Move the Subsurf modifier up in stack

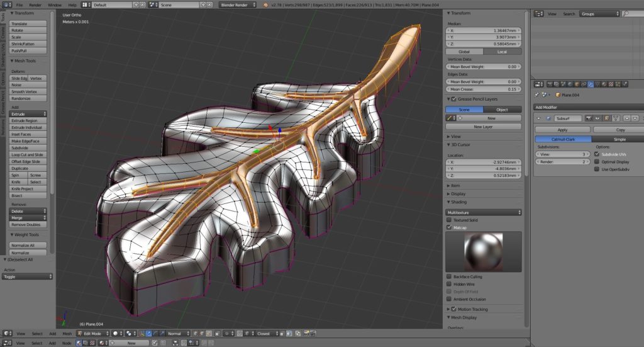click(626, 118)
